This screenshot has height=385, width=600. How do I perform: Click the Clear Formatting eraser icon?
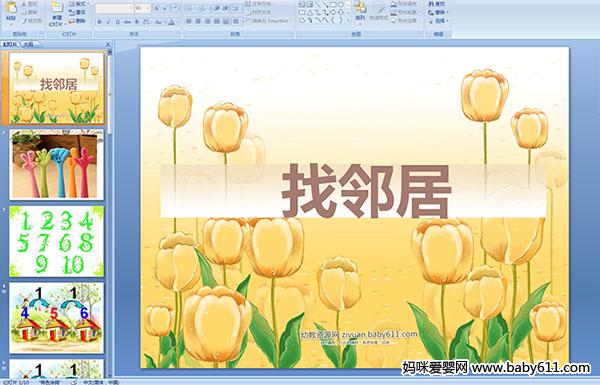click(x=175, y=8)
